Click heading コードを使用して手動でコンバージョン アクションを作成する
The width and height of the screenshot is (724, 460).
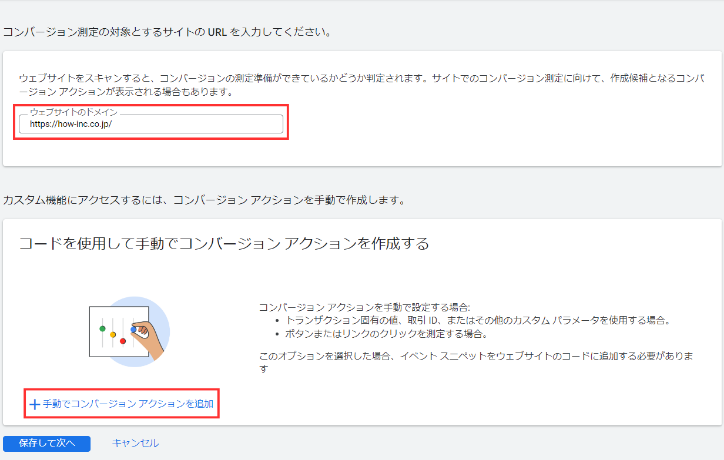point(224,244)
